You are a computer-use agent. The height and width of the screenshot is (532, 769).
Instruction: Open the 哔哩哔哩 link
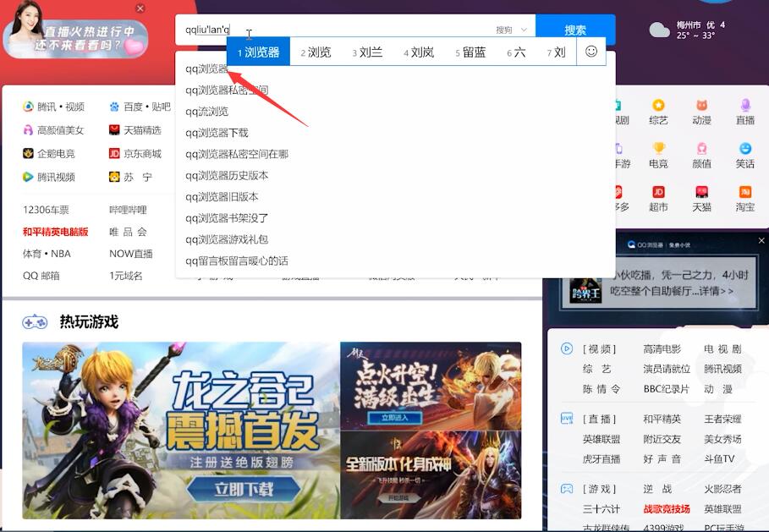128,210
